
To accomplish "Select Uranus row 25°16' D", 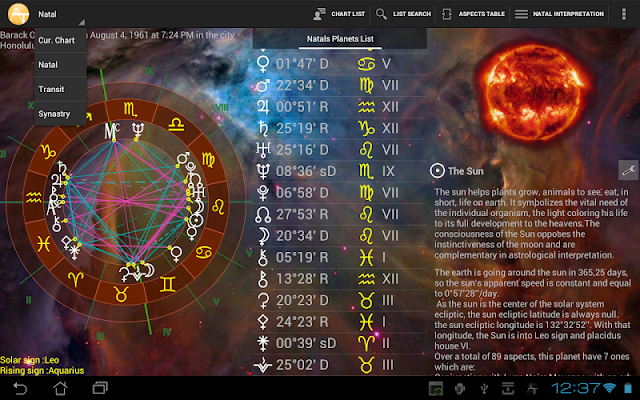I will click(340, 150).
